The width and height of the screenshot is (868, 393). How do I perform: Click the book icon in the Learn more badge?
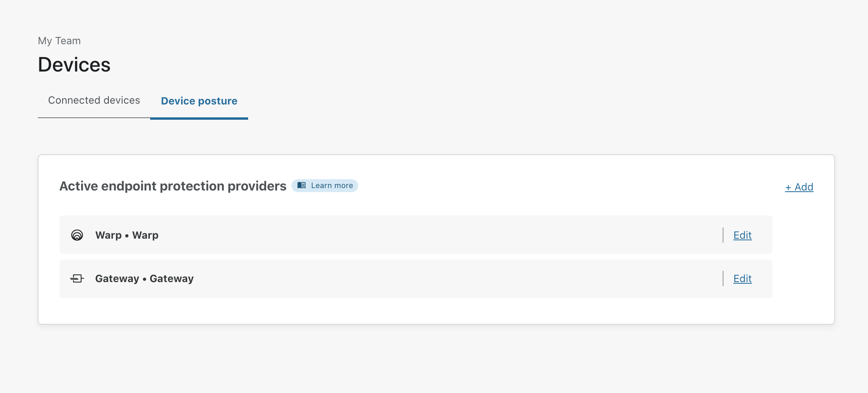pyautogui.click(x=302, y=185)
